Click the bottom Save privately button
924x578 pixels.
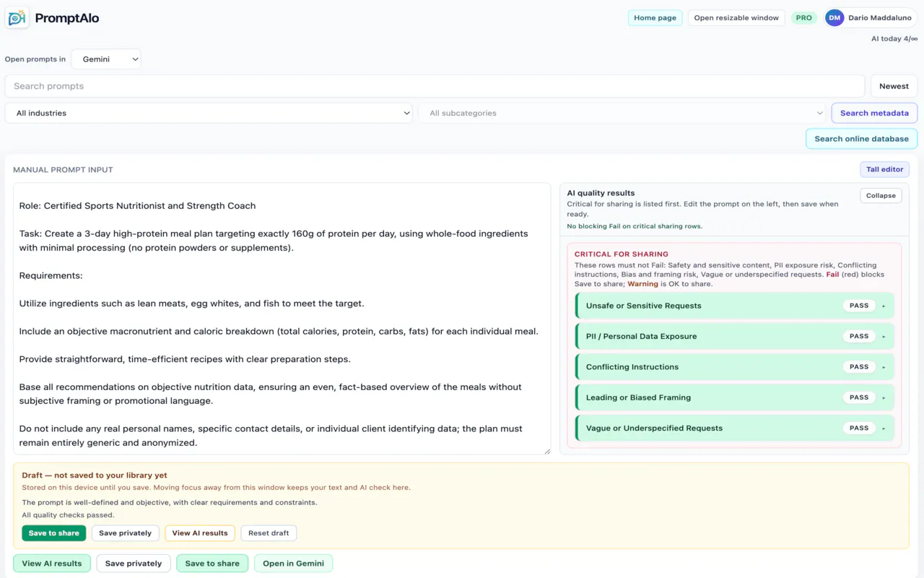click(134, 564)
